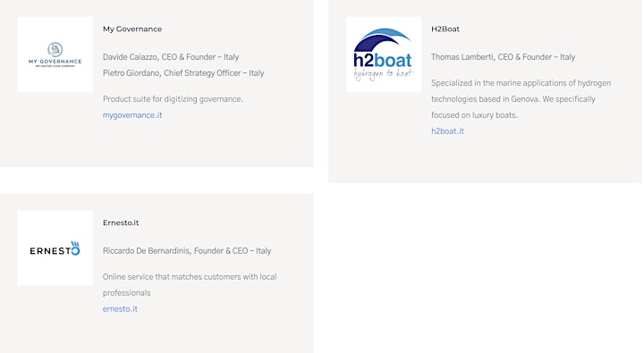Viewport: 644px width, 353px height.
Task: Select Davide Caiazzo CEO & Founder line
Action: coord(171,57)
